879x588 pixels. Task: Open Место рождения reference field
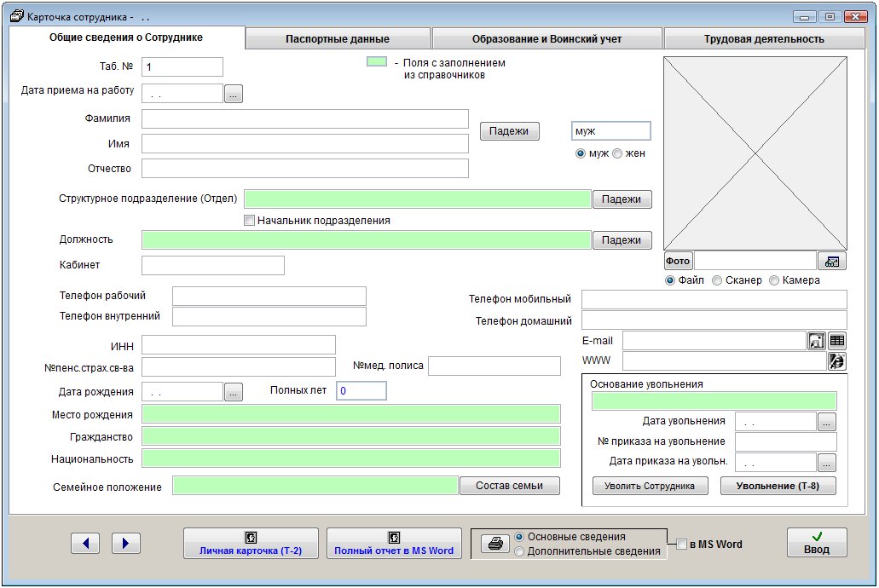tap(351, 413)
